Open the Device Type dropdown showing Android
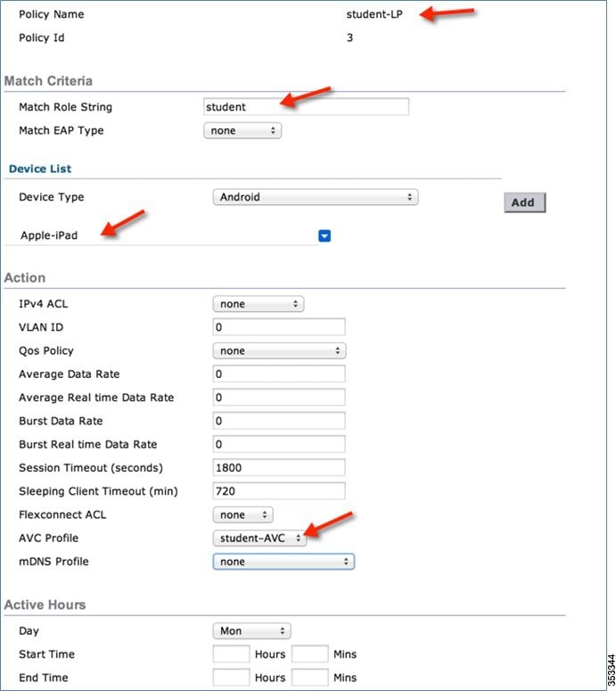The image size is (616, 691). pyautogui.click(x=316, y=197)
